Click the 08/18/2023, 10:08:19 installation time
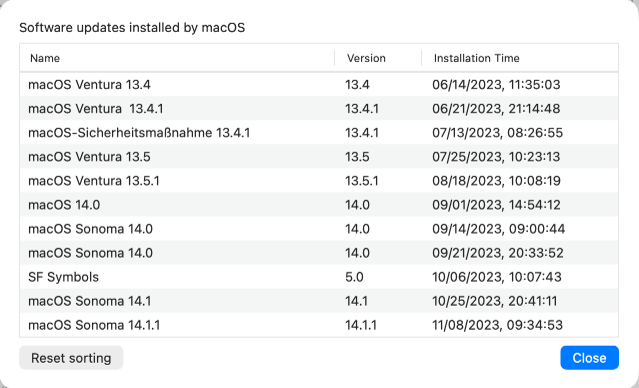Image resolution: width=639 pixels, height=388 pixels. [x=496, y=181]
